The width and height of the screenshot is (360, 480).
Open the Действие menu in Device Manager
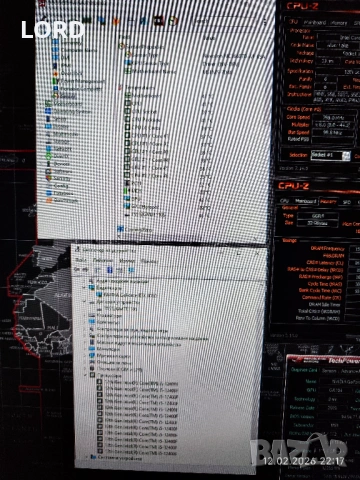point(103,261)
